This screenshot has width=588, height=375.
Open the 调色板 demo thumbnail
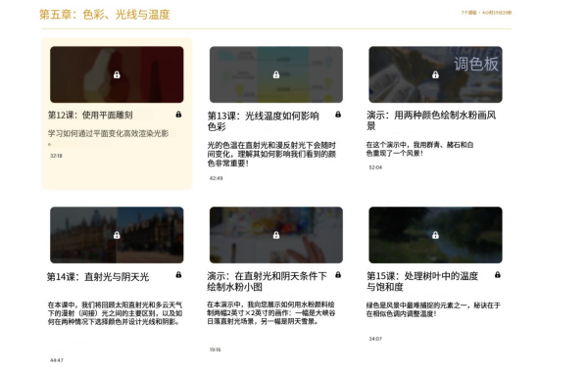tap(435, 74)
